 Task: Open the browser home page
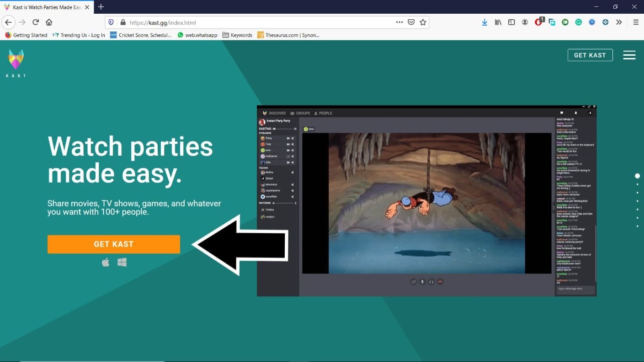(x=49, y=22)
